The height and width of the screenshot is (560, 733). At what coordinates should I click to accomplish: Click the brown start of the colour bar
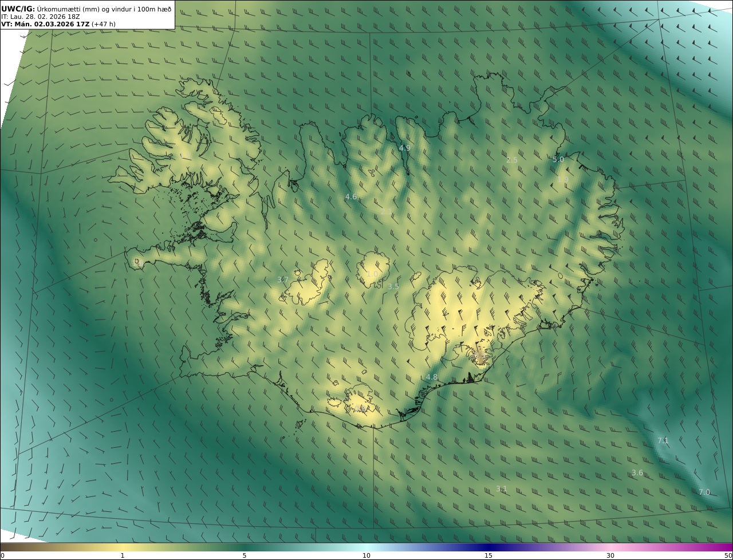pos(7,547)
